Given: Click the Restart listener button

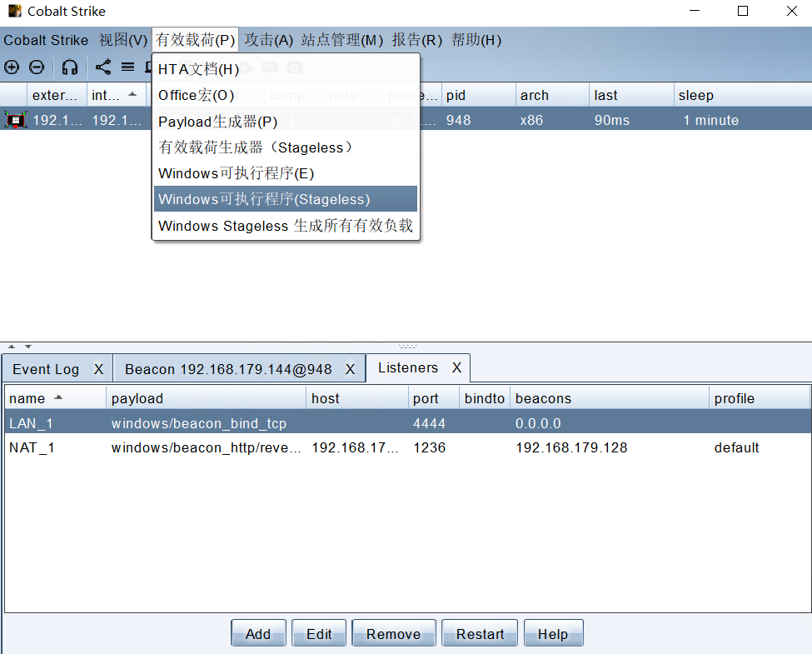Looking at the screenshot, I should pyautogui.click(x=480, y=633).
